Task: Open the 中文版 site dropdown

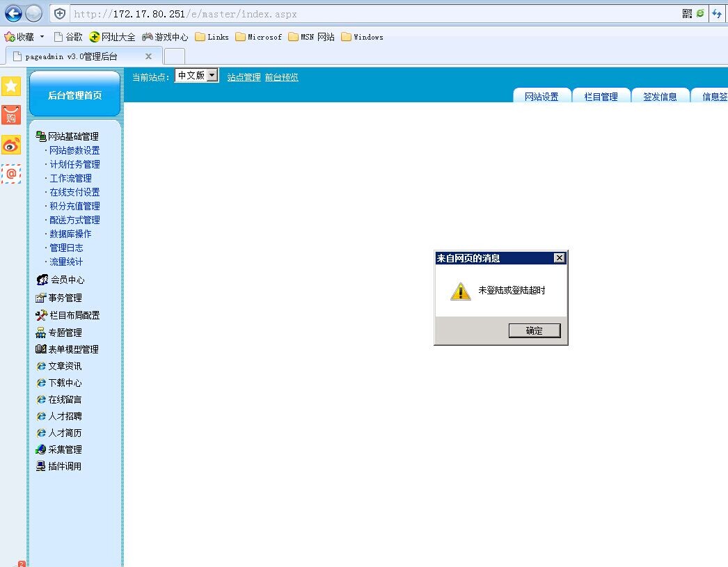Action: (196, 76)
